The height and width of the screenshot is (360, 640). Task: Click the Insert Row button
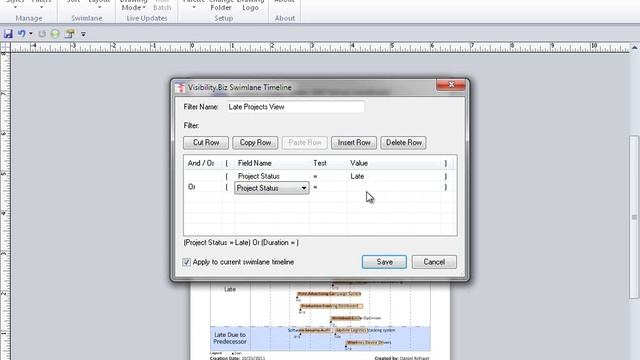(354, 142)
